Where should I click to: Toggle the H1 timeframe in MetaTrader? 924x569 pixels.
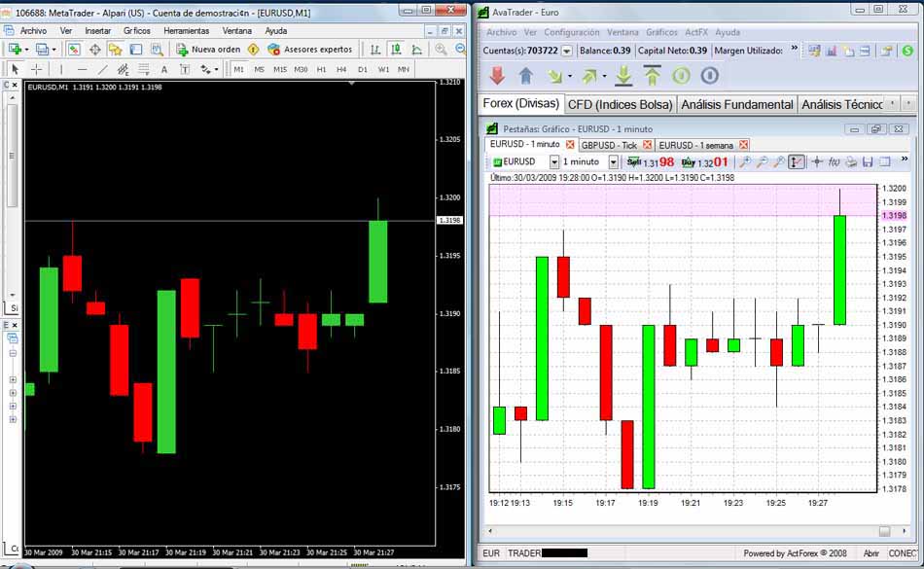(322, 69)
